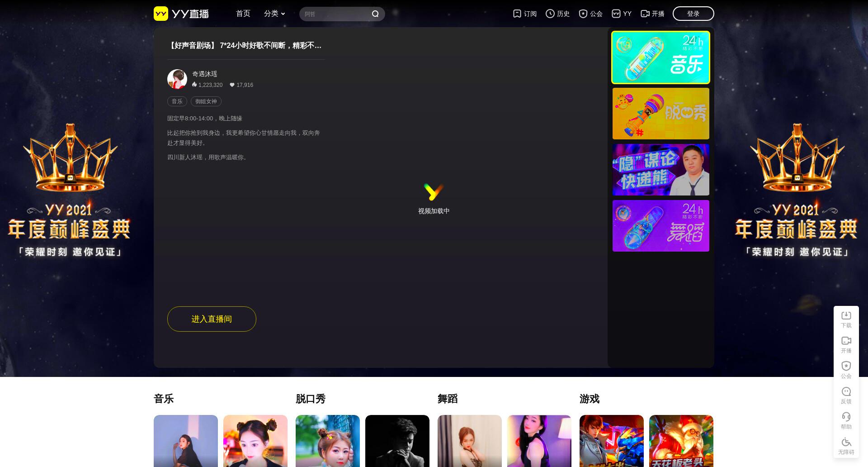This screenshot has width=868, height=467.
Task: Open black-and-white card under 脱口秀
Action: (x=397, y=441)
